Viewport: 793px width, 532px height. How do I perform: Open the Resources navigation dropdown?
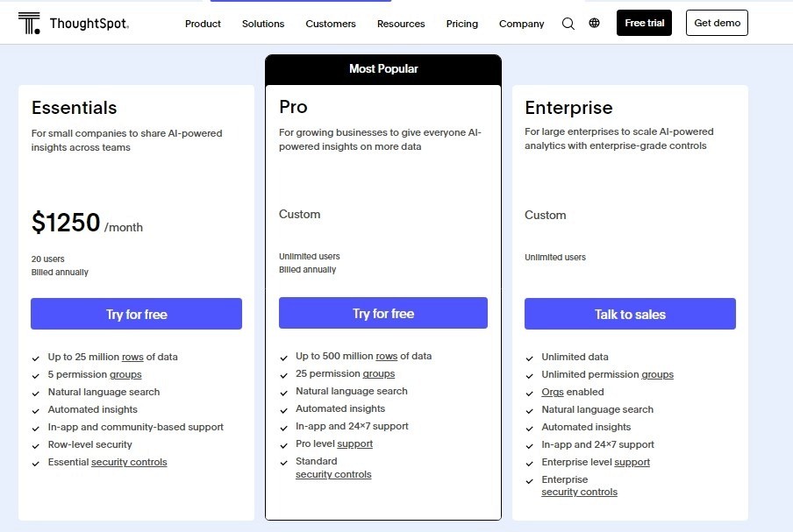(401, 24)
